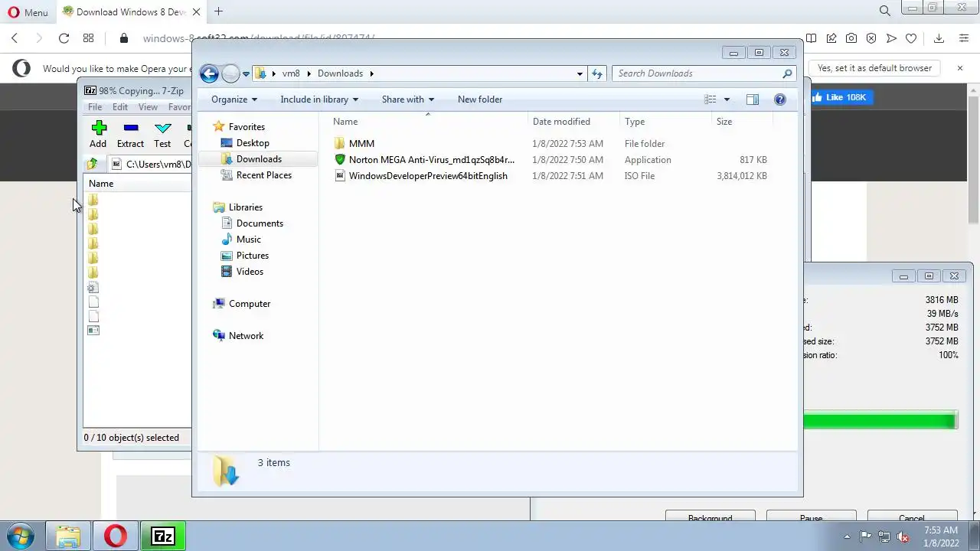Open Opera Easy Setup sliders icon
980x551 pixels.
coord(963,38)
